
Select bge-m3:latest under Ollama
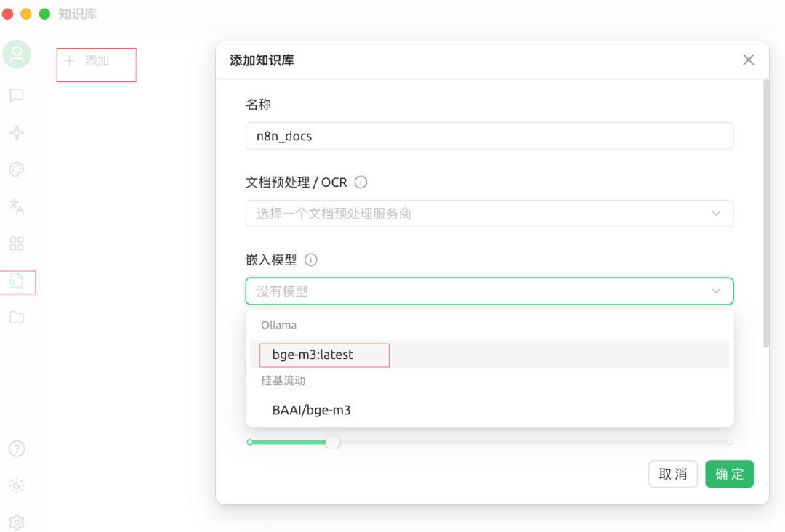point(490,355)
